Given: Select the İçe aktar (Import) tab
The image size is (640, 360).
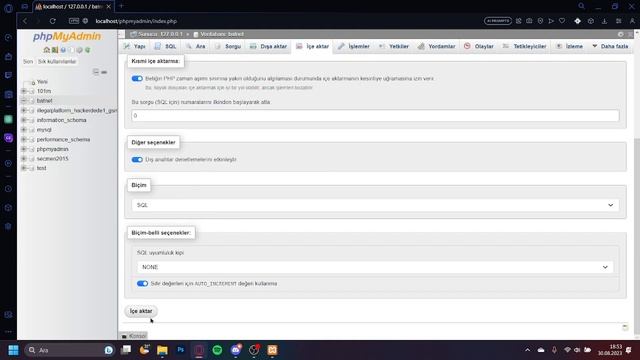Looking at the screenshot, I should [x=313, y=47].
